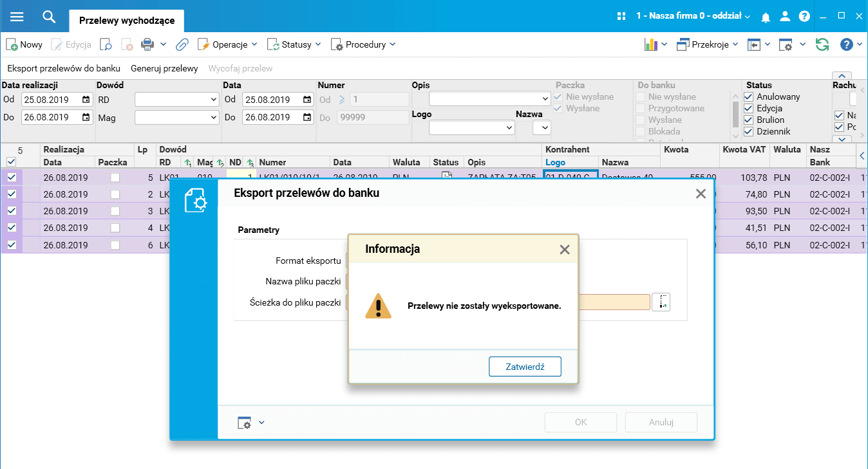This screenshot has width=868, height=469.
Task: Confirm the message with Zatwierdź
Action: pyautogui.click(x=525, y=367)
